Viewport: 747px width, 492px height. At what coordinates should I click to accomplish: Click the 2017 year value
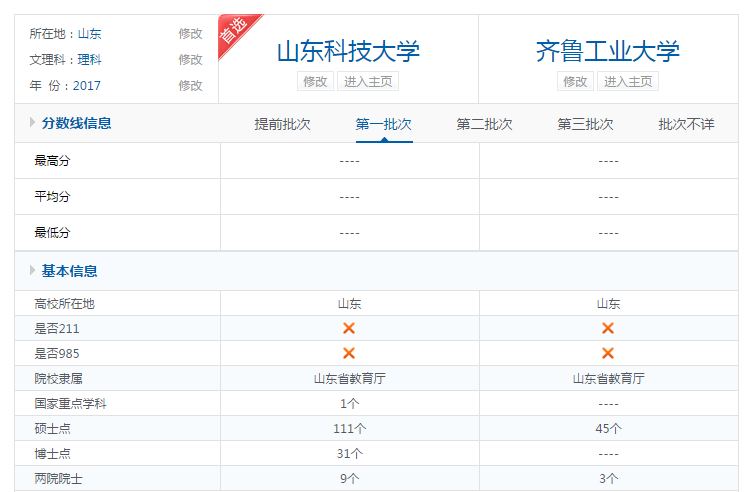pos(87,86)
